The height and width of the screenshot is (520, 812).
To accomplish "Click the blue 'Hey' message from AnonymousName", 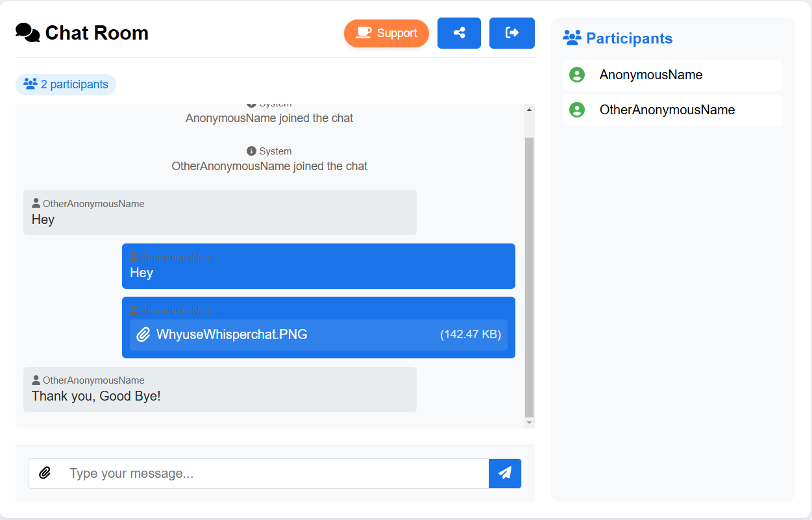I will click(319, 266).
